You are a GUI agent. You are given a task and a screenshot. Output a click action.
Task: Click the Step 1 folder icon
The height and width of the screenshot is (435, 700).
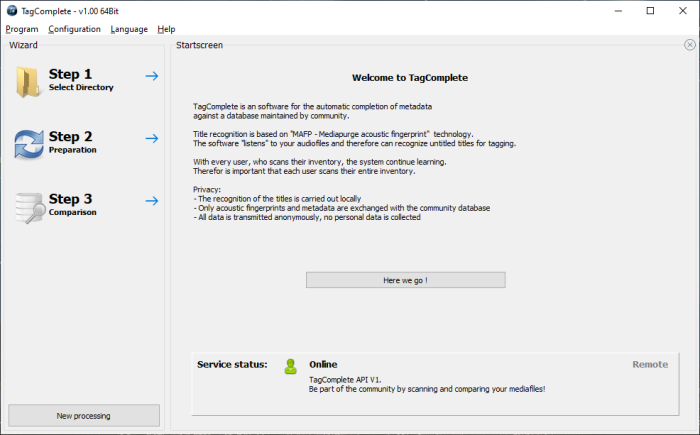pos(28,82)
